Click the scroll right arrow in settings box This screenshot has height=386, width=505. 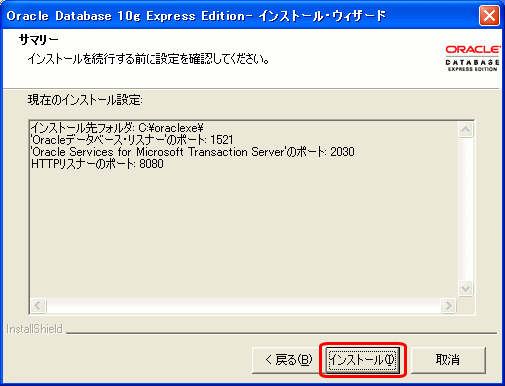pos(448,305)
